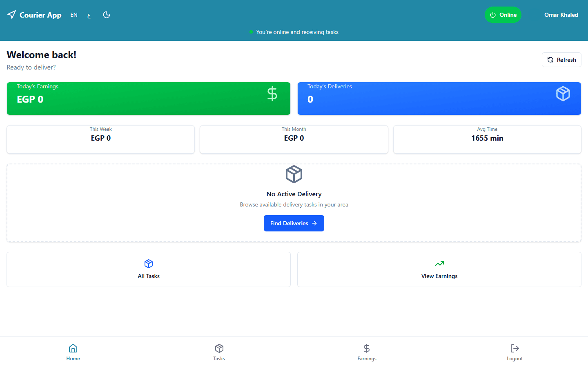Click the package icon above No Active Delivery
Viewport: 588px width, 368px height.
pyautogui.click(x=294, y=174)
